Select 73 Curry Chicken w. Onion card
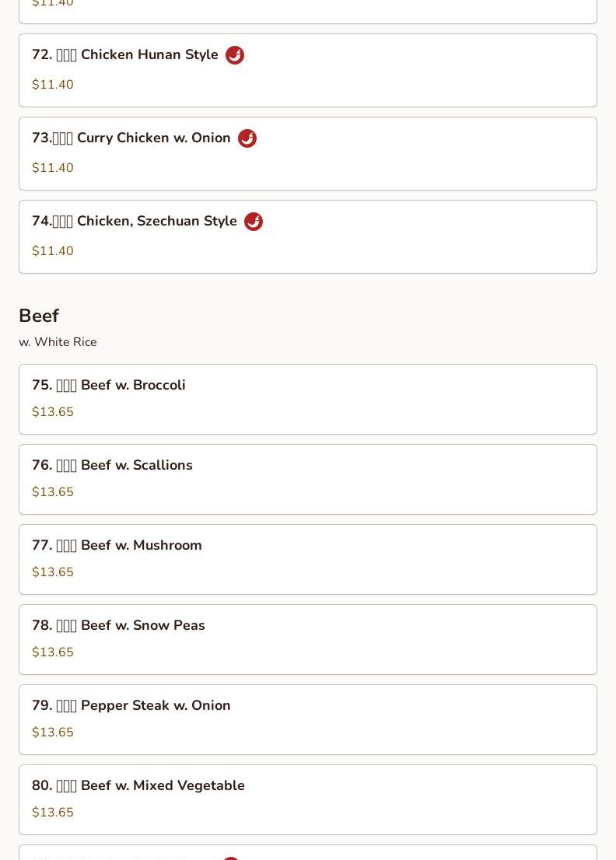Screen dimensions: 616x860 [308, 154]
